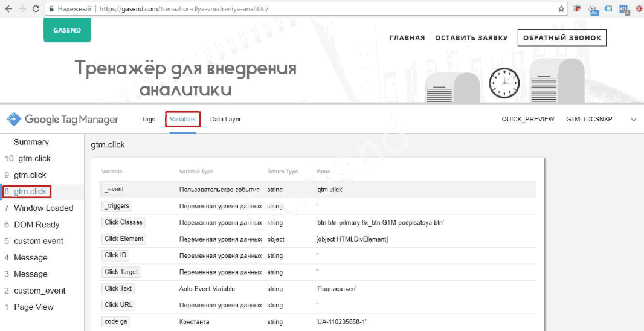Image resolution: width=644 pixels, height=331 pixels.
Task: Select event 7 Window Loaded
Action: [39, 208]
